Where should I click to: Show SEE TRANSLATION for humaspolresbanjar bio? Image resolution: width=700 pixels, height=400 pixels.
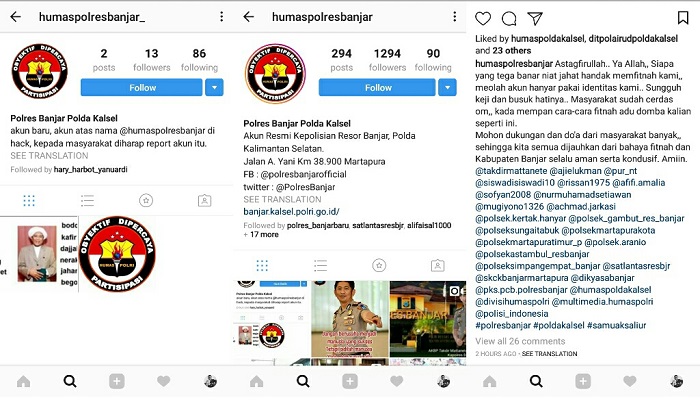pyautogui.click(x=282, y=199)
